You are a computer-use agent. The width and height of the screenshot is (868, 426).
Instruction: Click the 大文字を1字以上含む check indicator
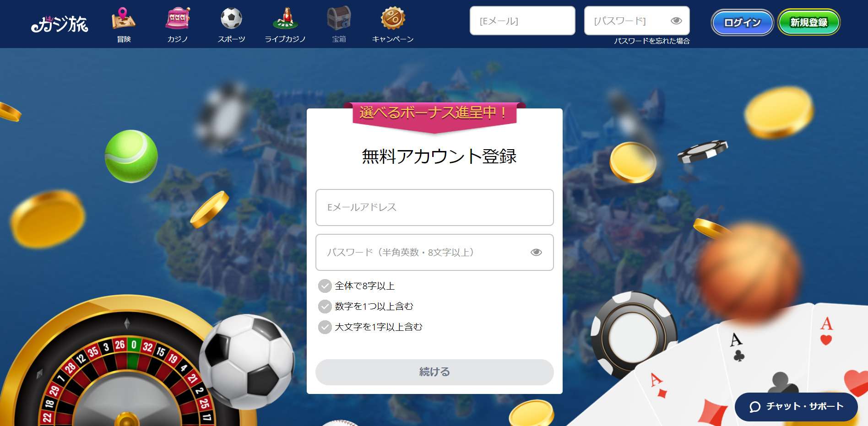[325, 327]
